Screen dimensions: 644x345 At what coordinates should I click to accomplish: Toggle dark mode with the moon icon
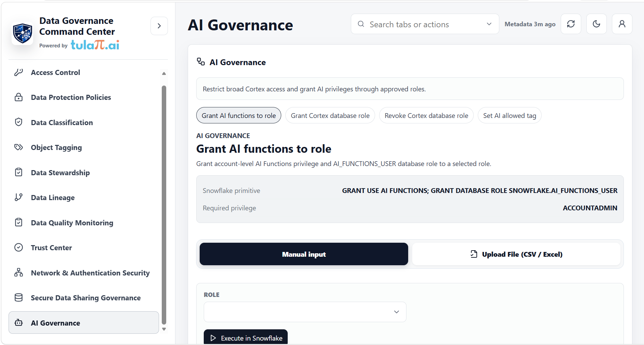pos(597,24)
